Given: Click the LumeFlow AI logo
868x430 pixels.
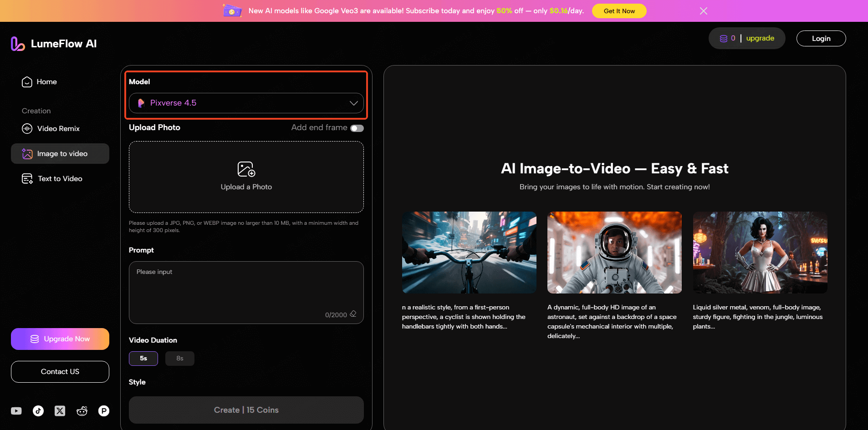Looking at the screenshot, I should pos(54,44).
